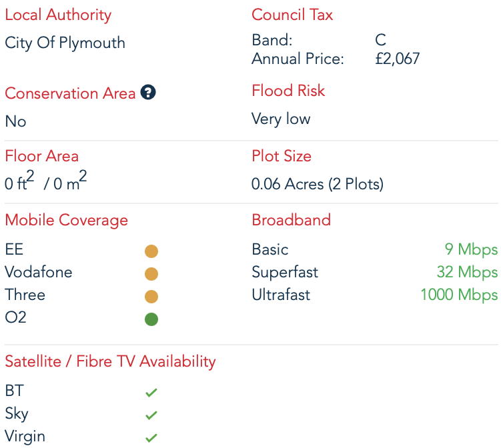Click the Vodafone amber coverage indicator
This screenshot has width=501, height=448.
(x=151, y=273)
